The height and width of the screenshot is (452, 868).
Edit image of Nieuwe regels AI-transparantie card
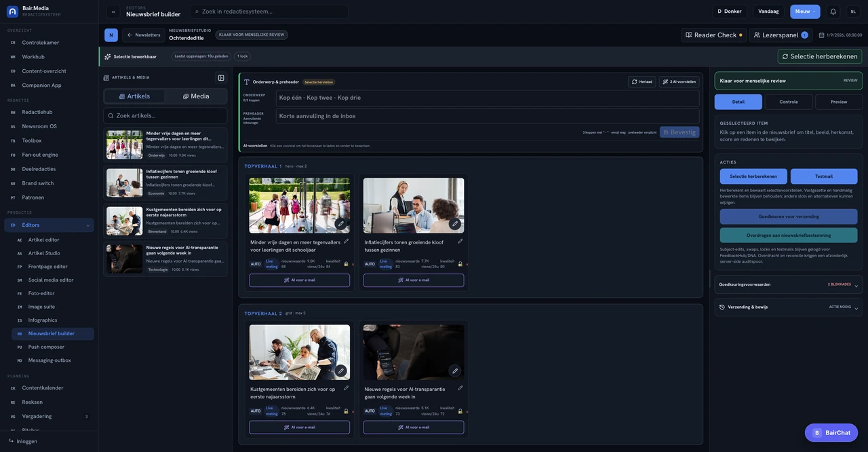(x=455, y=371)
